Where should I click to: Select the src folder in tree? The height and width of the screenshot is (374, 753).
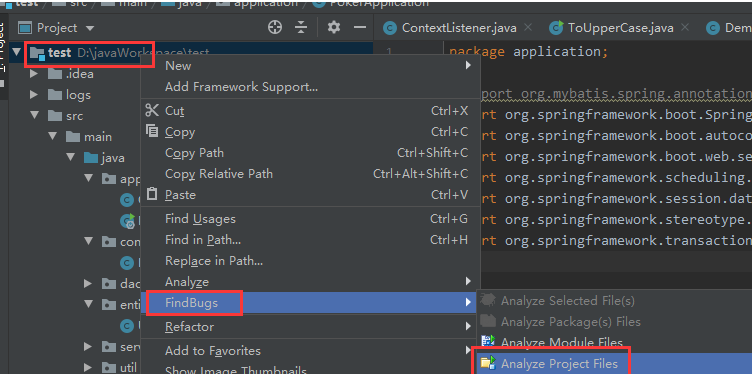point(66,116)
